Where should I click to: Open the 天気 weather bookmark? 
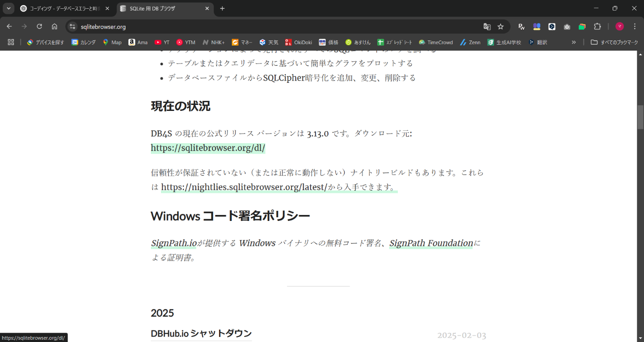pyautogui.click(x=269, y=42)
